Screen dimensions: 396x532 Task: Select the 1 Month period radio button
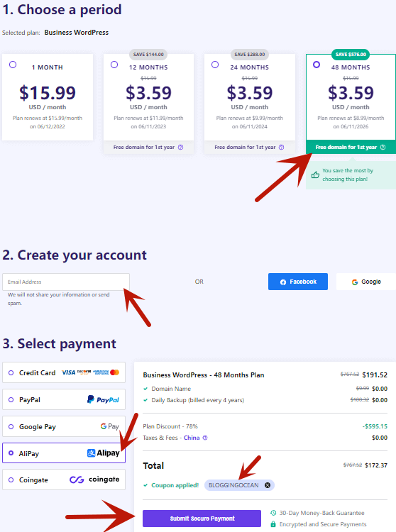click(x=13, y=65)
